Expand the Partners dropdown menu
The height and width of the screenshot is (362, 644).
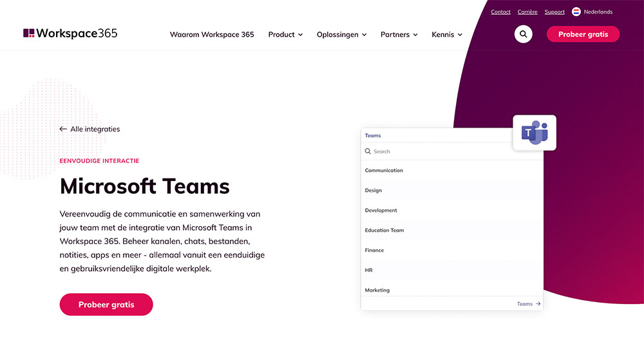coord(399,35)
